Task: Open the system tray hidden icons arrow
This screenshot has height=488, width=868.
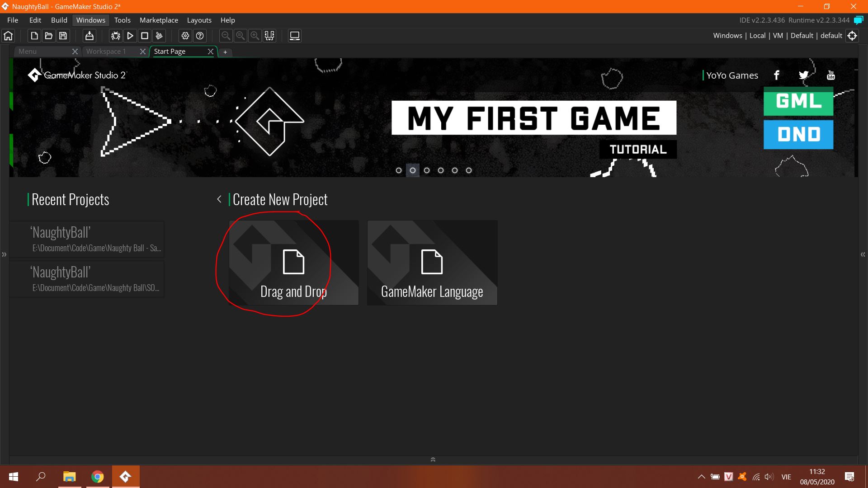Action: (702, 477)
